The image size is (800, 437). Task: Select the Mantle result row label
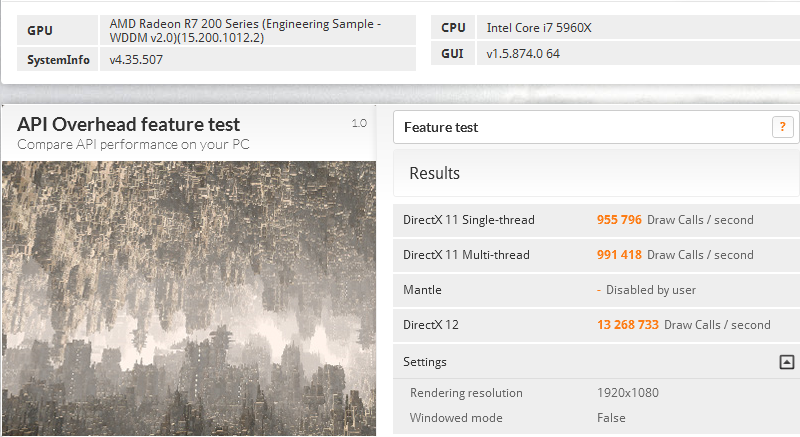click(x=422, y=290)
